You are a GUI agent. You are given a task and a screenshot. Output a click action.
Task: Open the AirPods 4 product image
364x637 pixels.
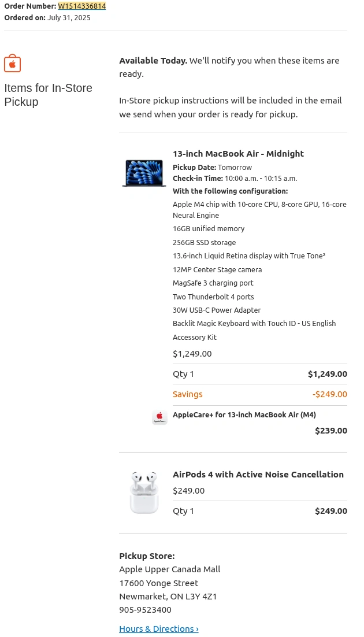144,492
